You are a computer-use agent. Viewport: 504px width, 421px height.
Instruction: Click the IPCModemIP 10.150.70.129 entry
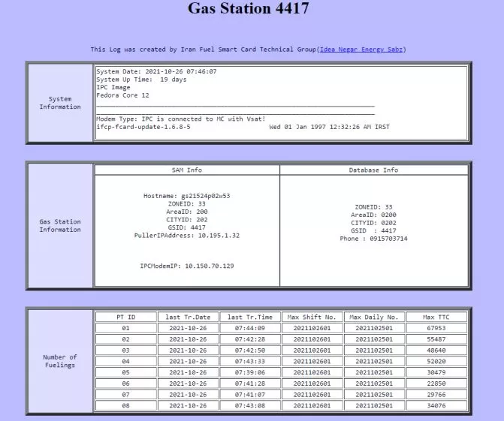point(186,266)
